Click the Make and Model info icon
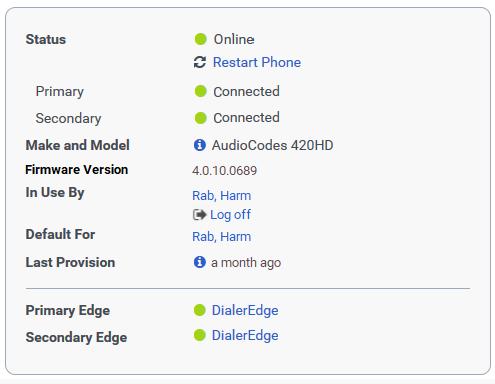495x384 pixels. pos(200,145)
